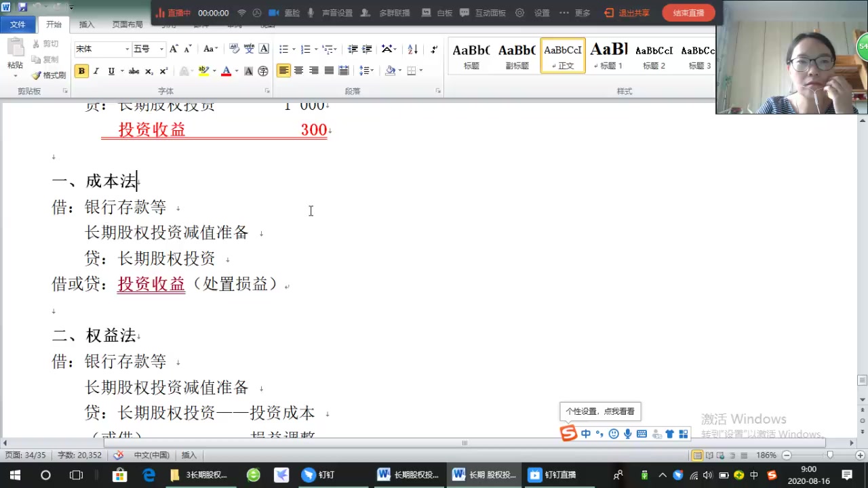Expand the underline style dropdown arrow

tap(121, 71)
